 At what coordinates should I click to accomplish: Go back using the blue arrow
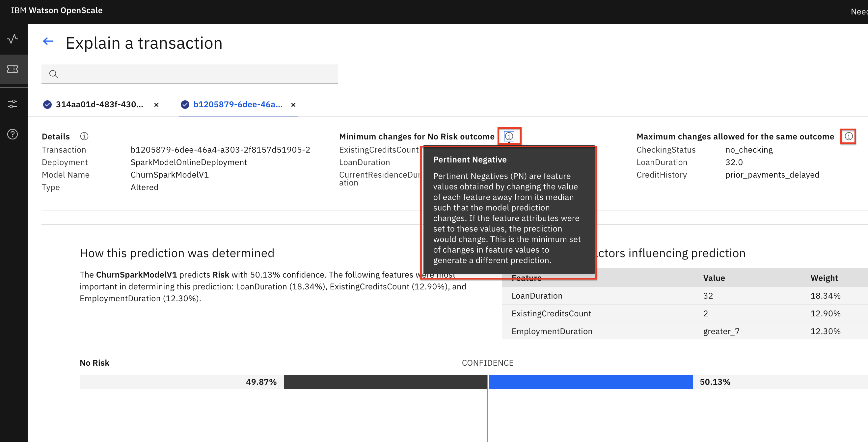click(x=48, y=41)
